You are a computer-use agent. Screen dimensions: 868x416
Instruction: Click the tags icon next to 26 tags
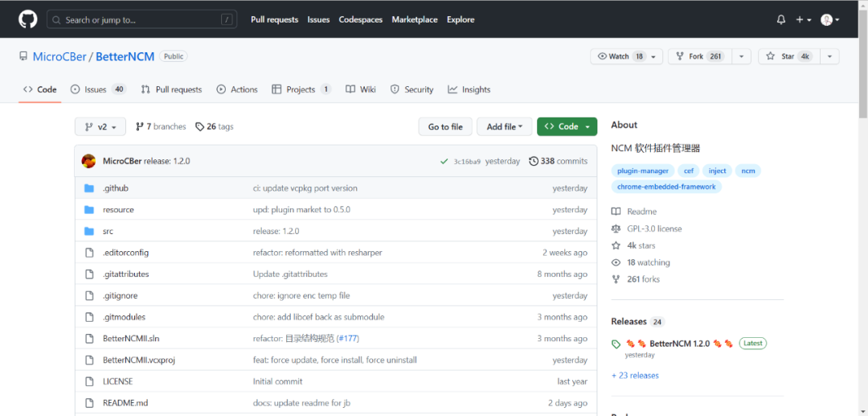coord(199,126)
